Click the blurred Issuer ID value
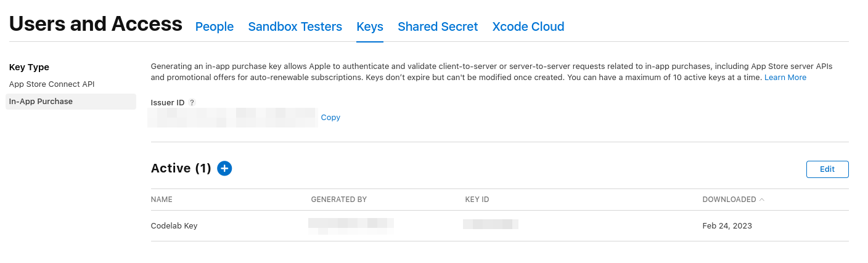Viewport: 868px width, 263px height. click(x=232, y=117)
